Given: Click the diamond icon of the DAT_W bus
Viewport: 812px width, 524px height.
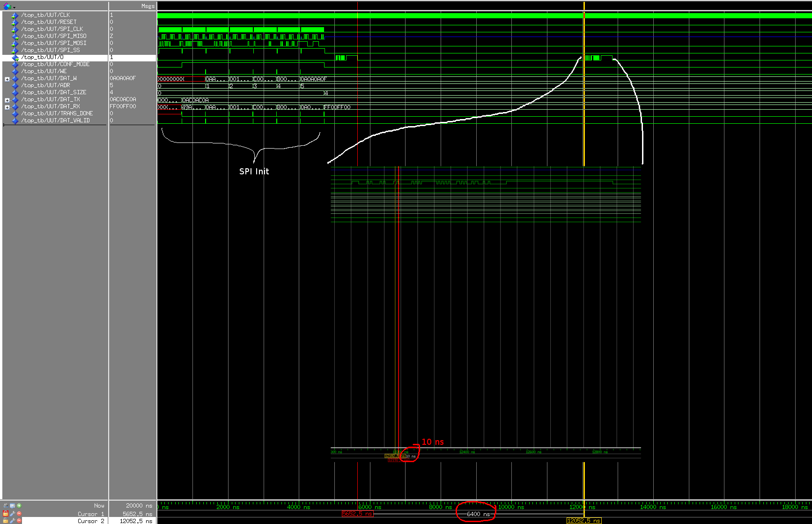Looking at the screenshot, I should 15,78.
